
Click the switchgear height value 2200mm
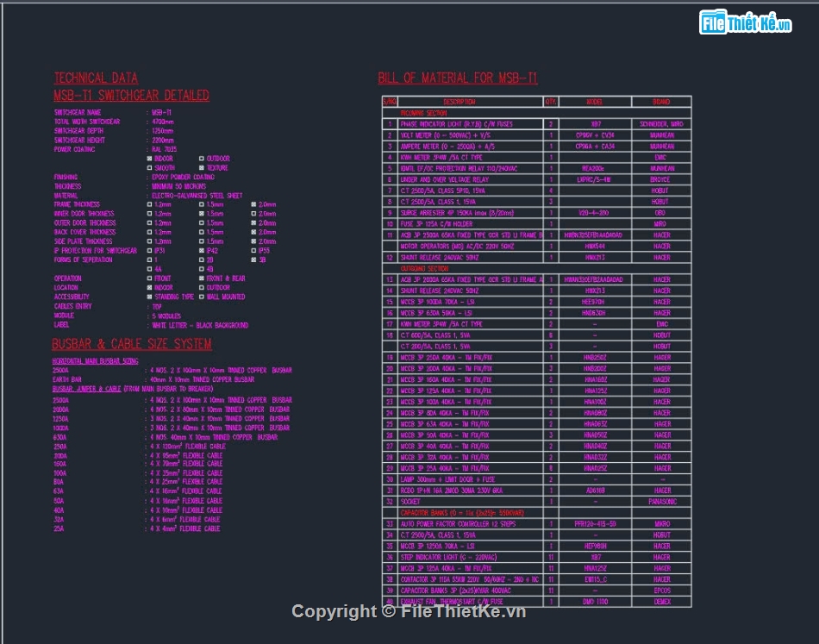tap(162, 141)
